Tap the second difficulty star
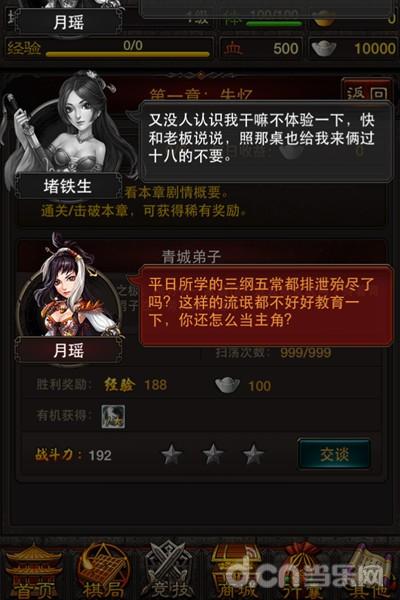Viewport: 400px width, 600px height. 213,454
